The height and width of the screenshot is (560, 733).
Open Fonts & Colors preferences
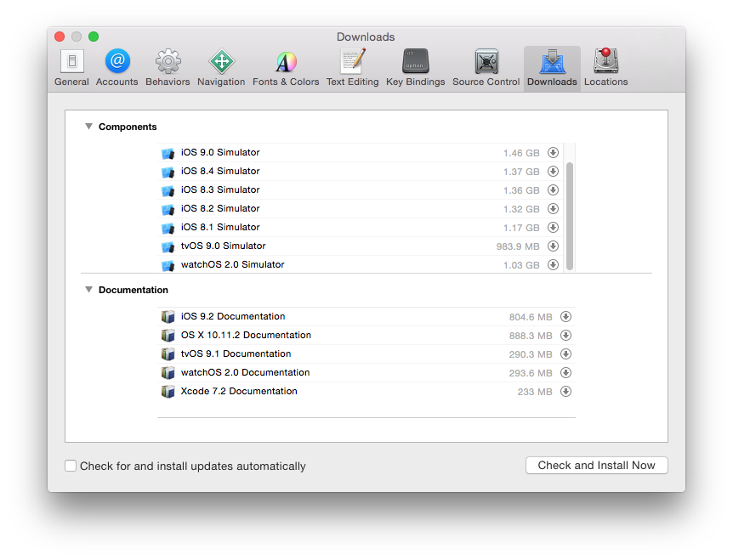point(286,68)
